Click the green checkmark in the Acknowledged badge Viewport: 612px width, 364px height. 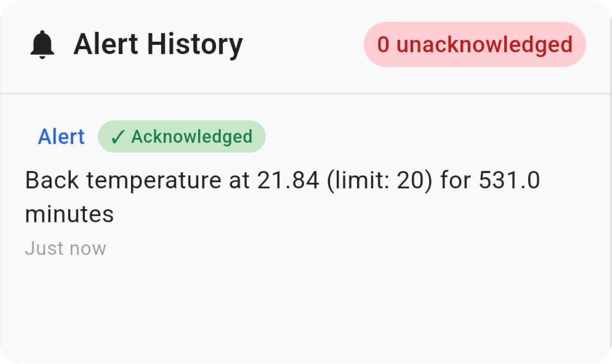(117, 137)
